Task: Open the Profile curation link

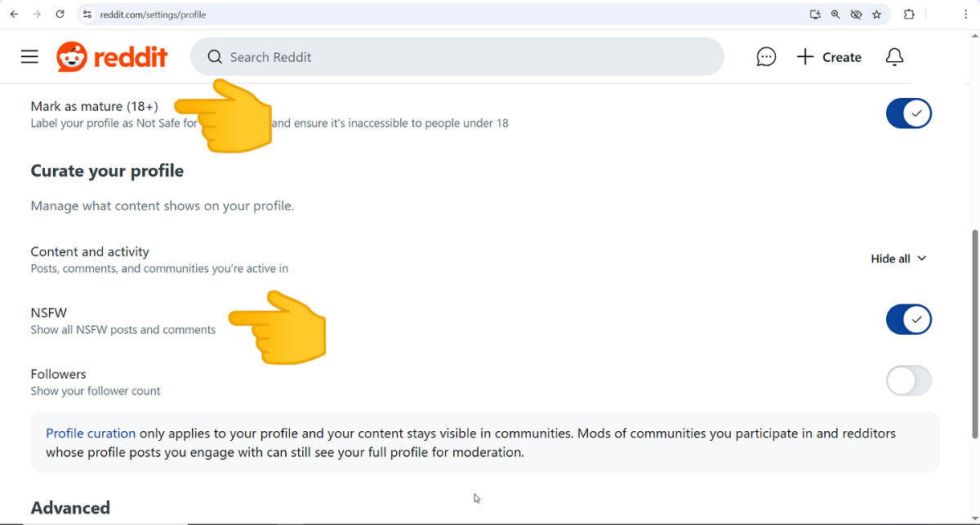Action: (x=91, y=434)
